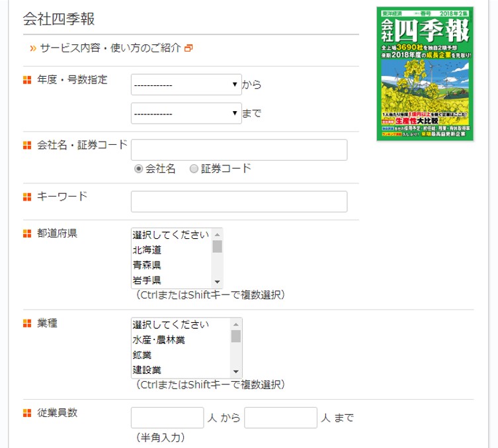498x448 pixels.
Task: Select 建設業 in the 業種 list
Action: tap(181, 370)
